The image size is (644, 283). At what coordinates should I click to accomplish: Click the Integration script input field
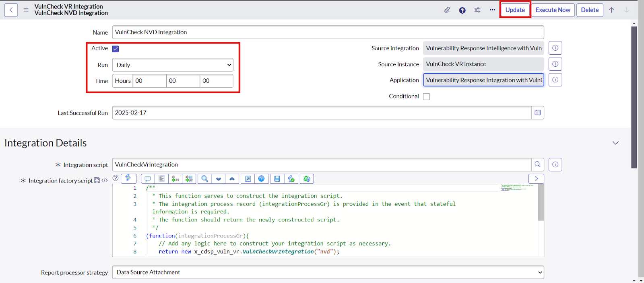322,164
